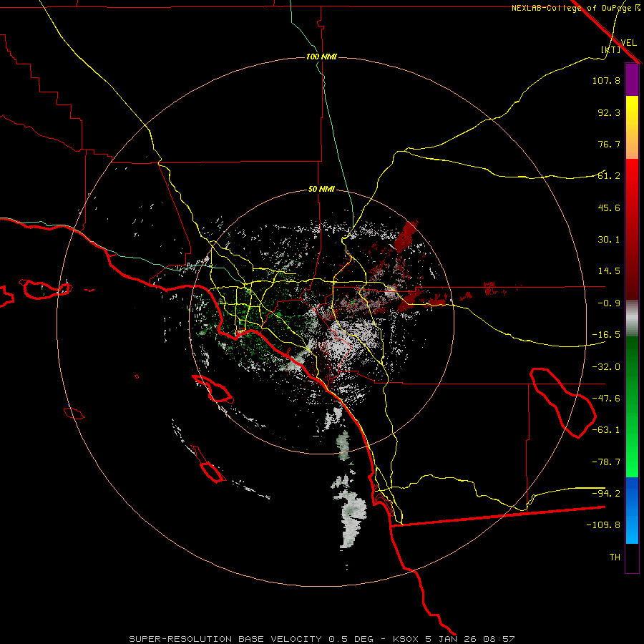Click the -32.0 legend value
Screen dimensions: 644x644
coord(606,367)
